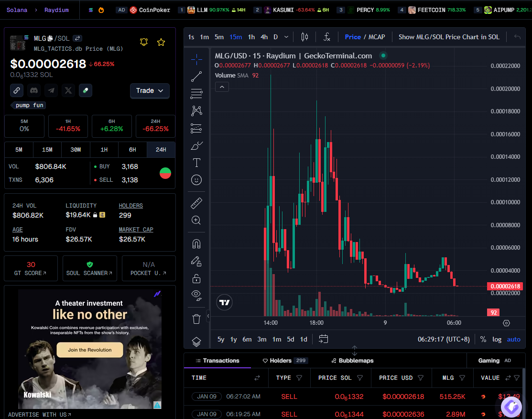Select the trend line drawing tool
The width and height of the screenshot is (532, 419).
(x=196, y=77)
